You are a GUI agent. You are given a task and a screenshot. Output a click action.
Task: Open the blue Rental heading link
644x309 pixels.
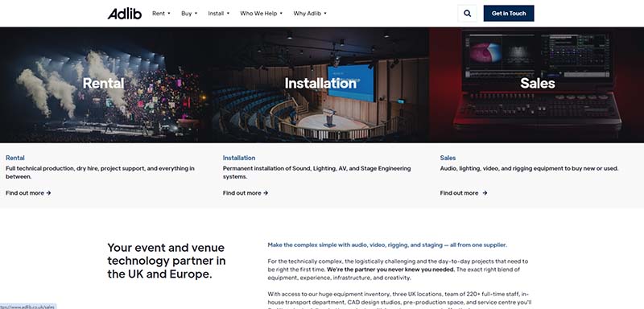15,158
